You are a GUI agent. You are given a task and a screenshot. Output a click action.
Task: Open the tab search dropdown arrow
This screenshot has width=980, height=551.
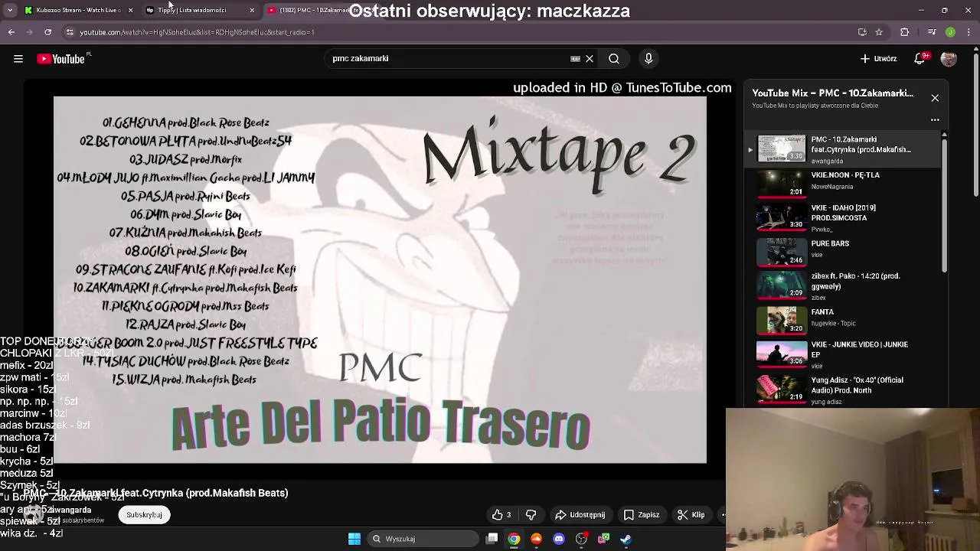(10, 10)
